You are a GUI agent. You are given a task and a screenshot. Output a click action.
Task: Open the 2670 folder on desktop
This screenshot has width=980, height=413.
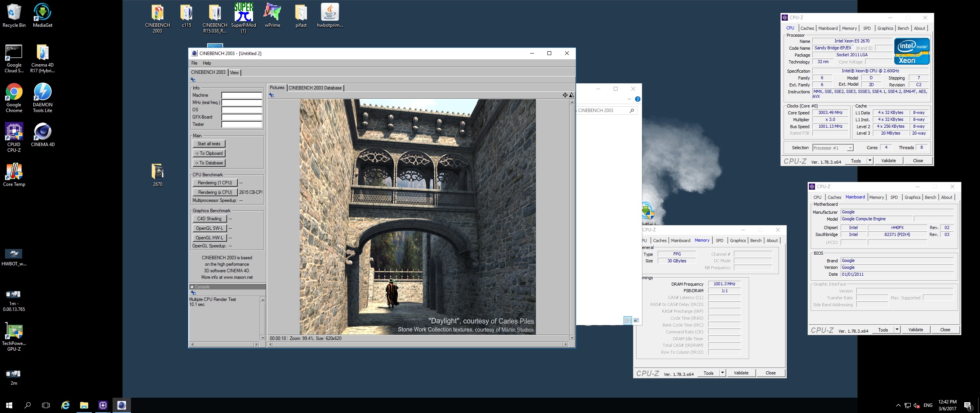[157, 175]
